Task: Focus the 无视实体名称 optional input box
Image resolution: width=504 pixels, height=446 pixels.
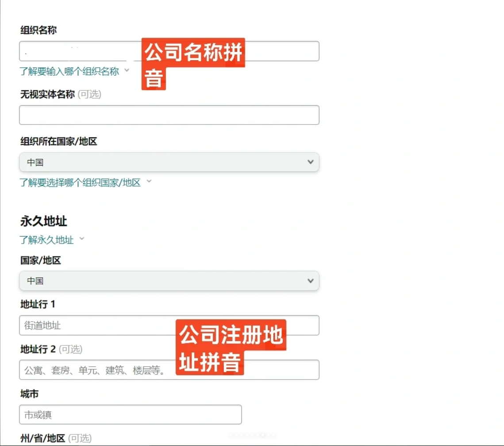Action: (169, 115)
